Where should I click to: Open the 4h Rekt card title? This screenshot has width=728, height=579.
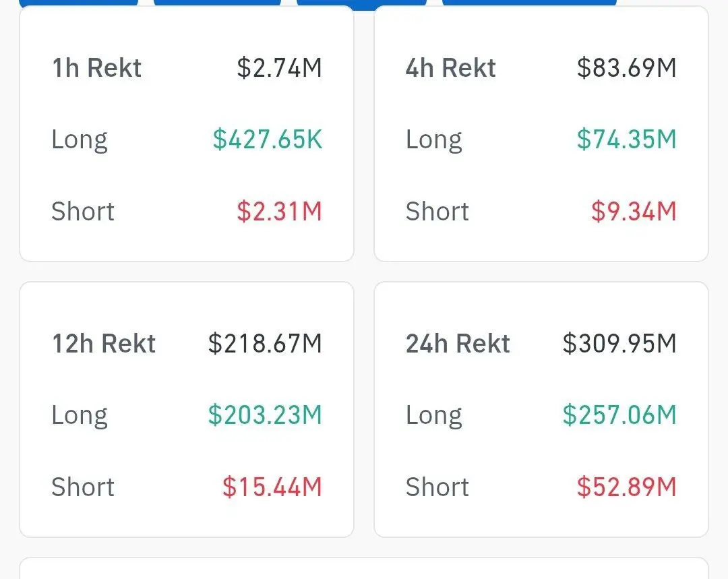450,68
